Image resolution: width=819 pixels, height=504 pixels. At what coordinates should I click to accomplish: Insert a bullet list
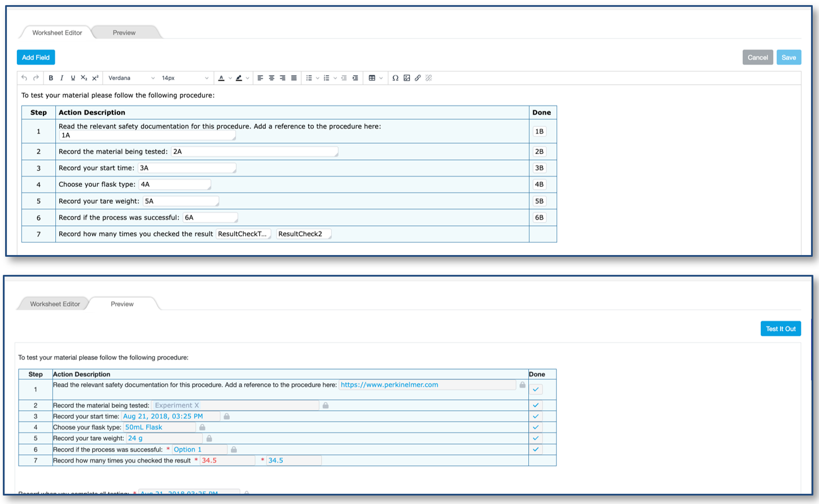click(309, 78)
